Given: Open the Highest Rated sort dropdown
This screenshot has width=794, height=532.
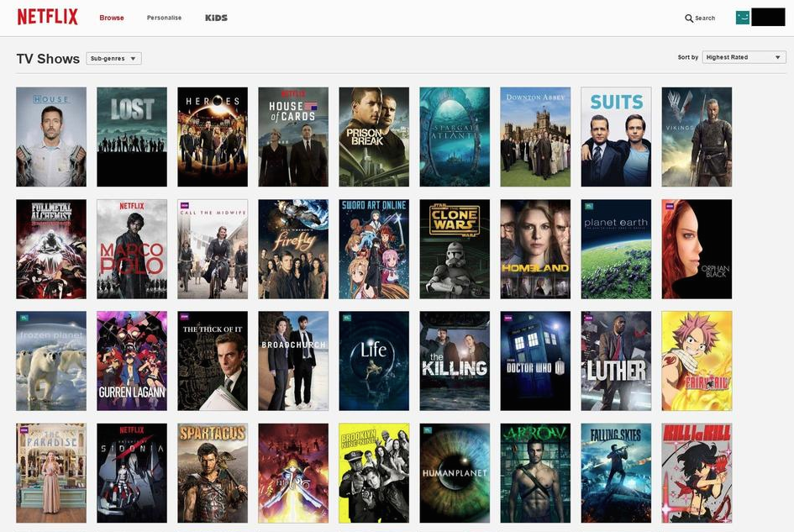Looking at the screenshot, I should (744, 57).
